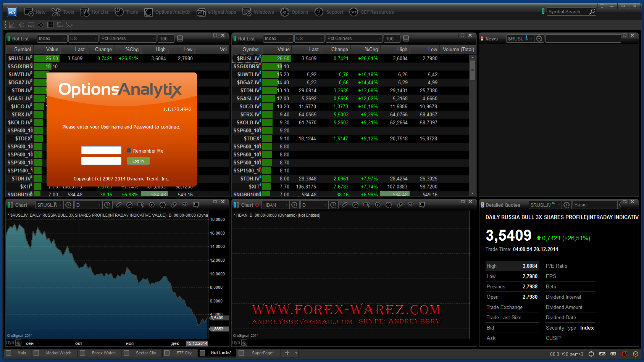
Task: Click the grid icon in the secondary toolbar
Action: click(50, 25)
